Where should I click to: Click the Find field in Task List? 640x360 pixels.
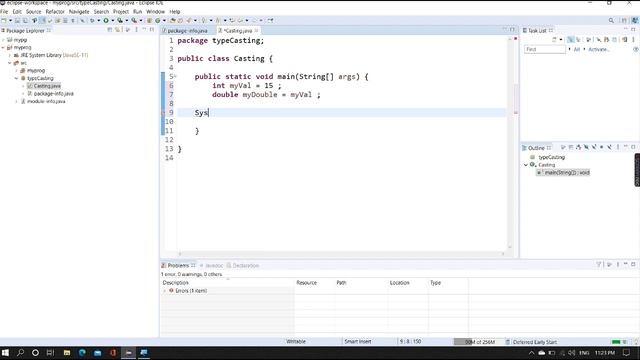[545, 49]
